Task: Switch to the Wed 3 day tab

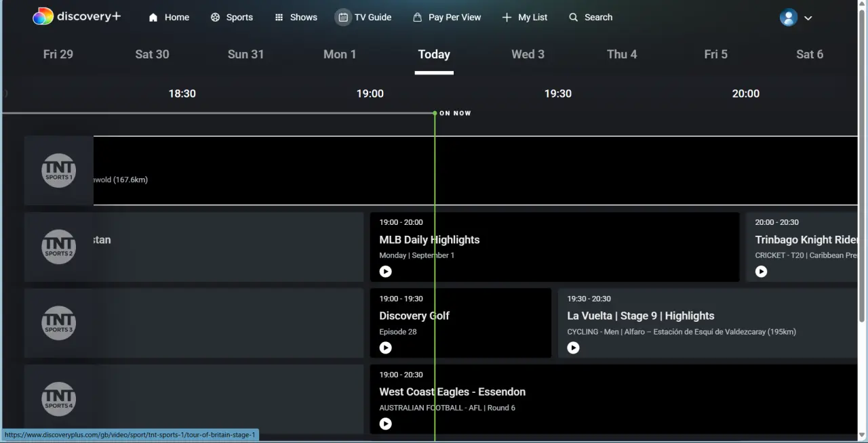Action: coord(528,54)
